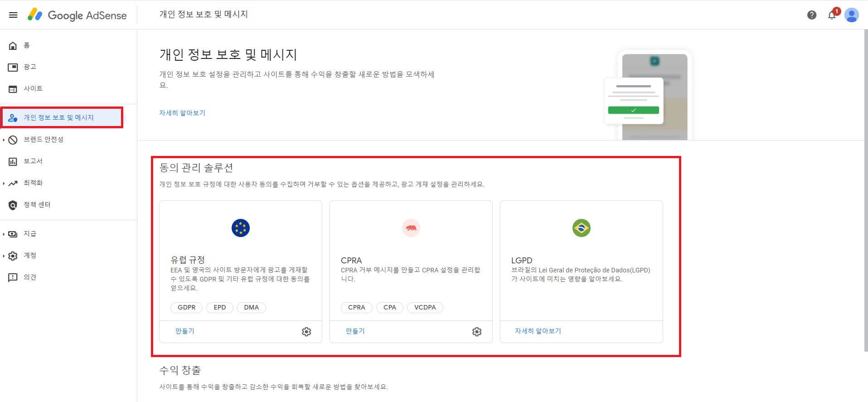
Task: Click the 광고 ads icon in sidebar
Action: pos(13,67)
